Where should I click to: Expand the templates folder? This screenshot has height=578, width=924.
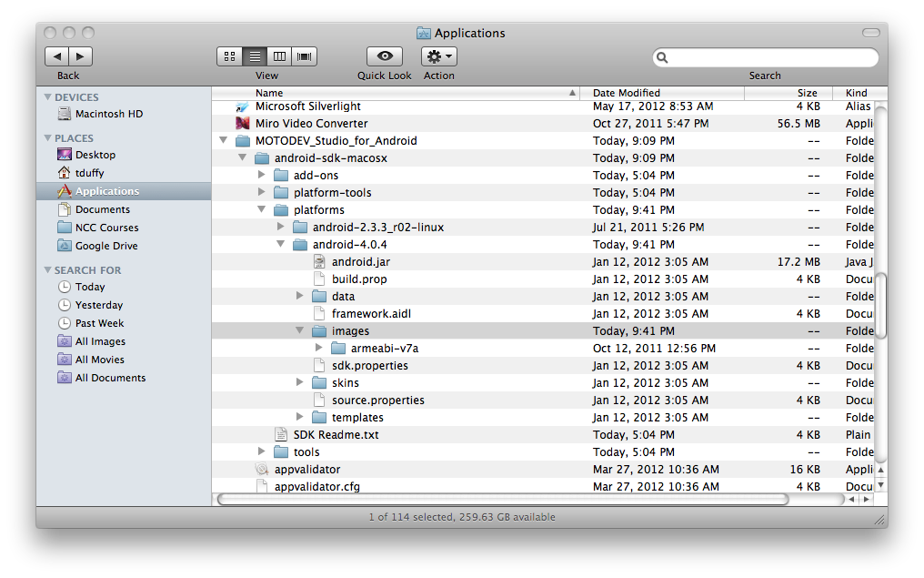299,416
